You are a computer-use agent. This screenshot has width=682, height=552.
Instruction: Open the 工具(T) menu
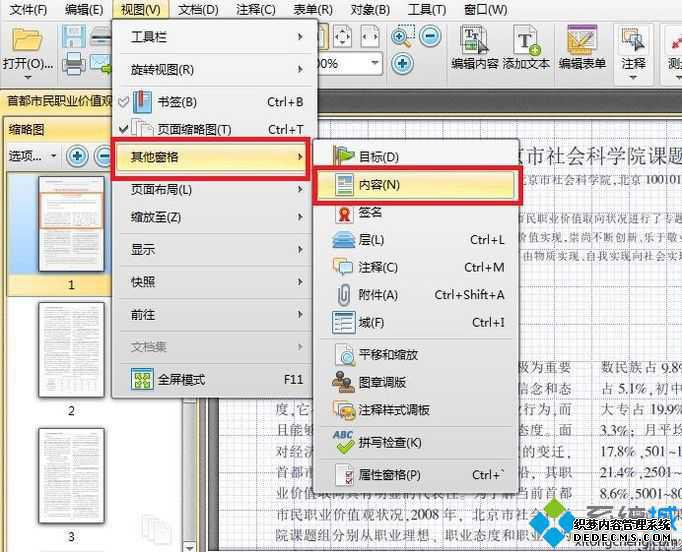(x=427, y=9)
